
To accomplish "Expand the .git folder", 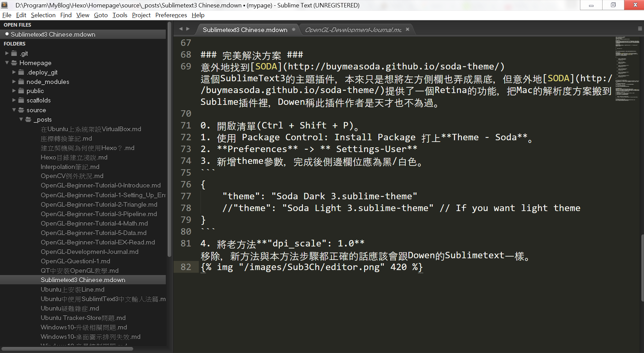I will (x=7, y=53).
